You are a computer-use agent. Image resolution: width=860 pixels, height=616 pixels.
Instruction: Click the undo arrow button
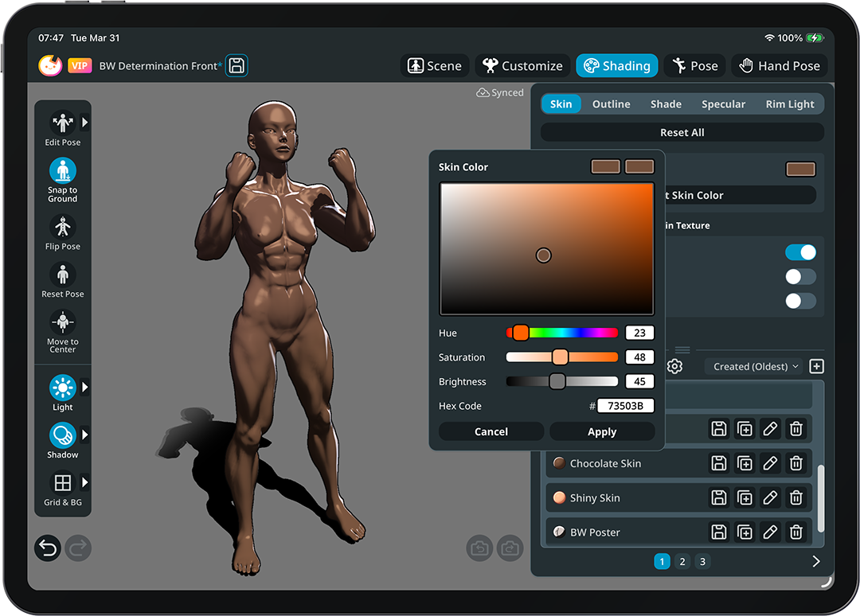48,548
